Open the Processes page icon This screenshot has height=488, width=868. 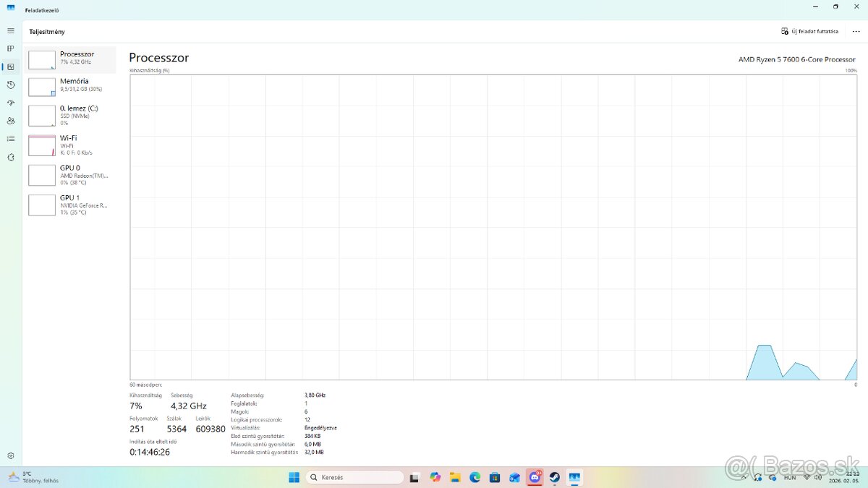coord(10,49)
